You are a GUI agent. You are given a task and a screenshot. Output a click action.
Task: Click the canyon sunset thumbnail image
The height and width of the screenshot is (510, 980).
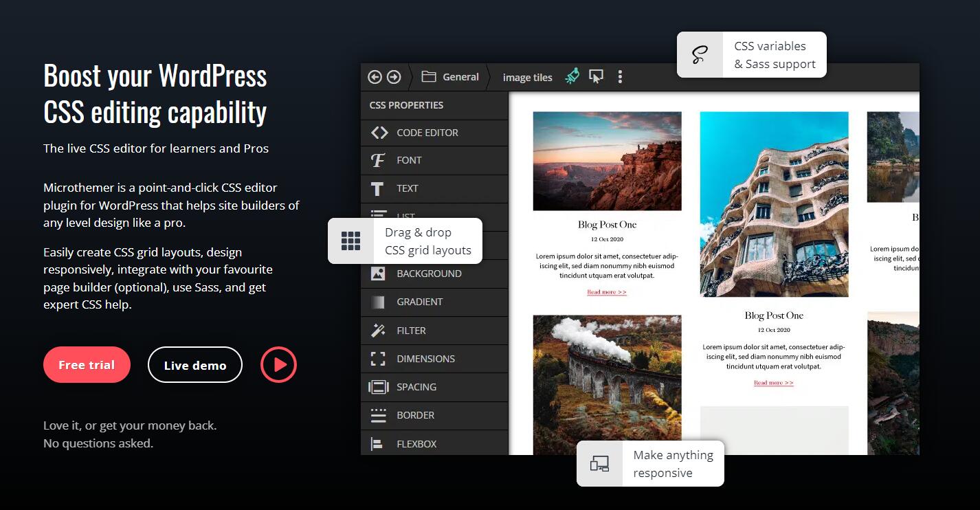click(x=608, y=161)
